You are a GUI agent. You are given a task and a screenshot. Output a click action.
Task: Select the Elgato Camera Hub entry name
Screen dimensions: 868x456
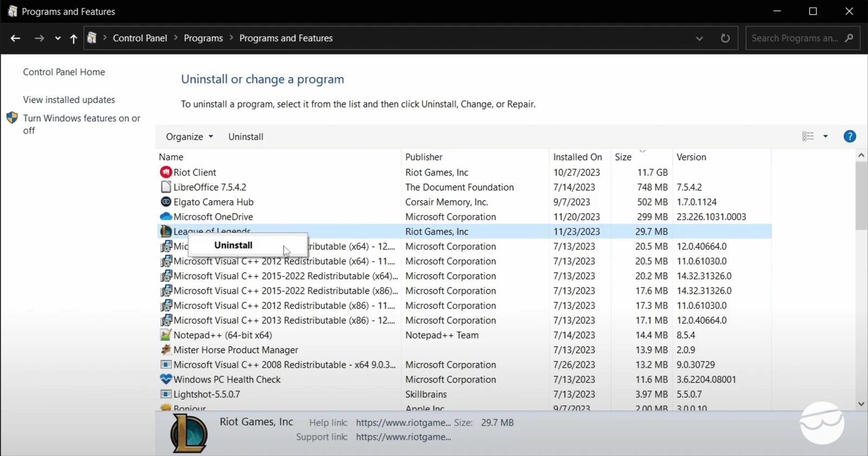coord(214,202)
